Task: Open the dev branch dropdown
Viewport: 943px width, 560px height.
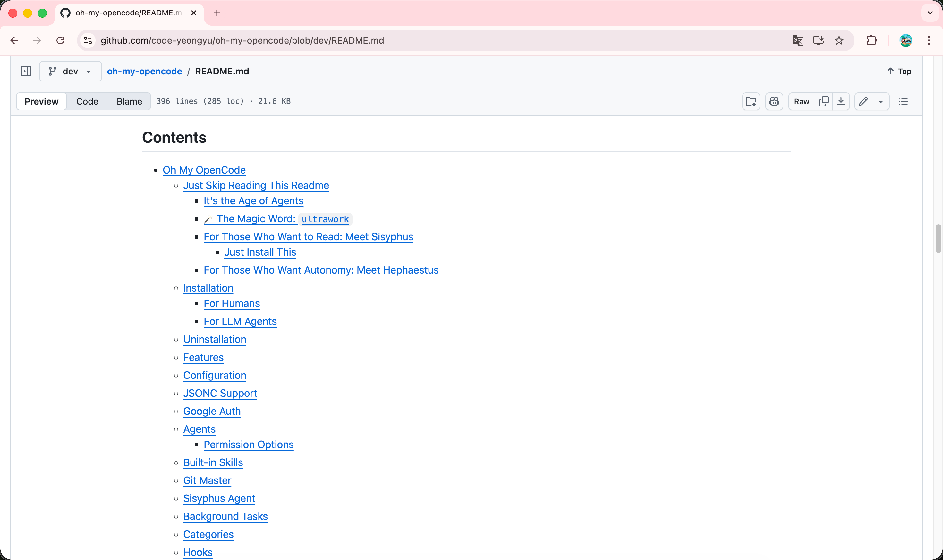Action: [x=70, y=71]
